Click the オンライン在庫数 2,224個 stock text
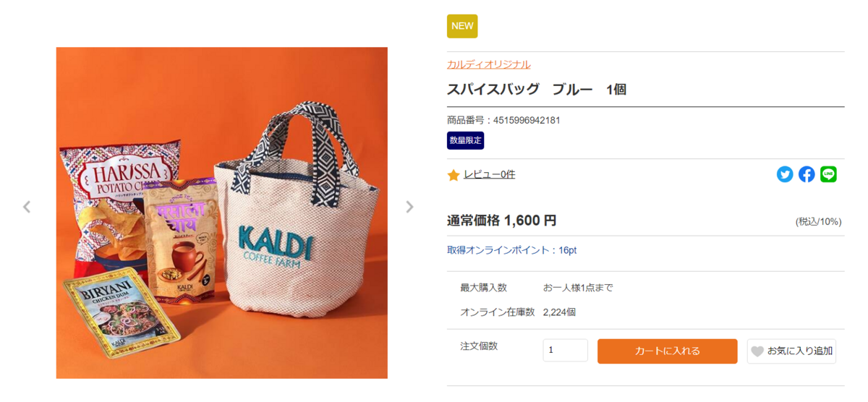 (518, 312)
